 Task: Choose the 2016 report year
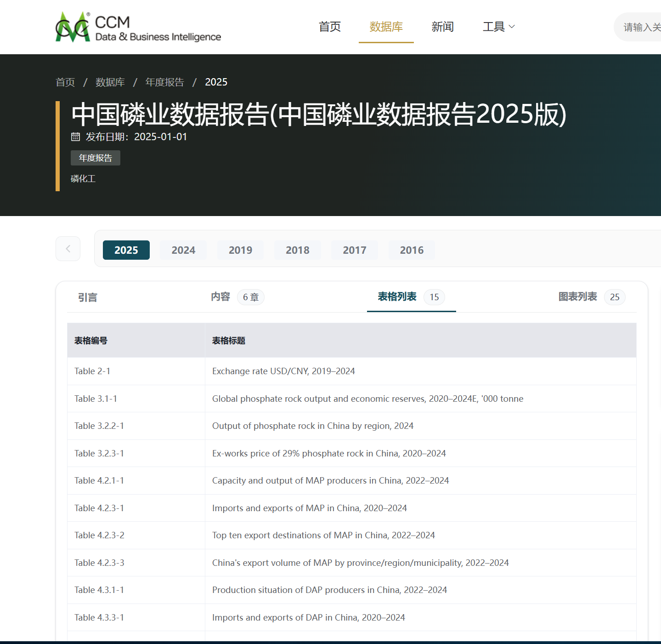pyautogui.click(x=412, y=250)
